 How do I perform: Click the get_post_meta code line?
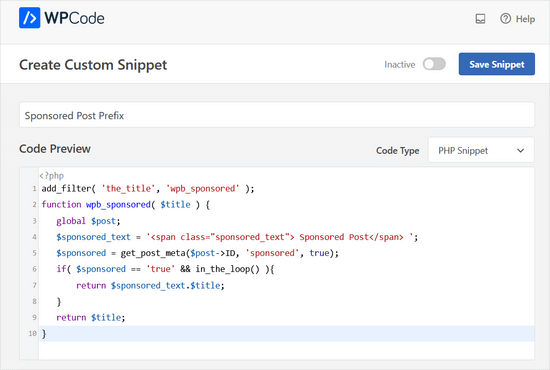click(x=197, y=253)
